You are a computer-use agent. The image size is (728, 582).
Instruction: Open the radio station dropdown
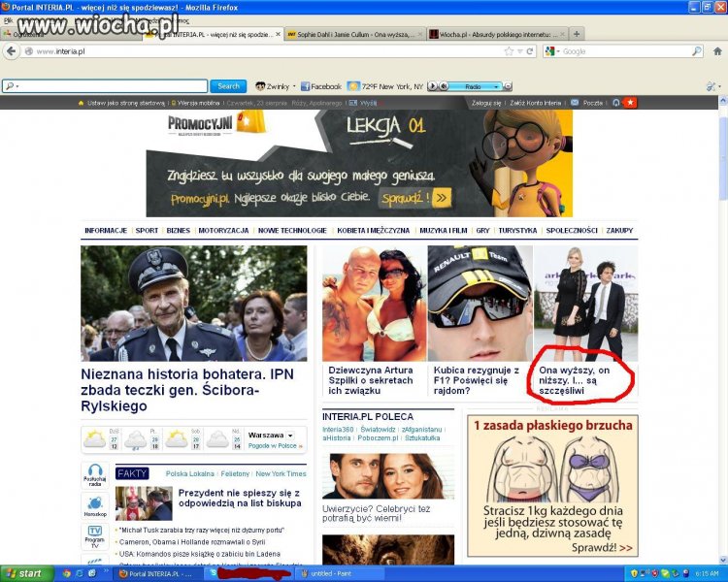[x=496, y=86]
